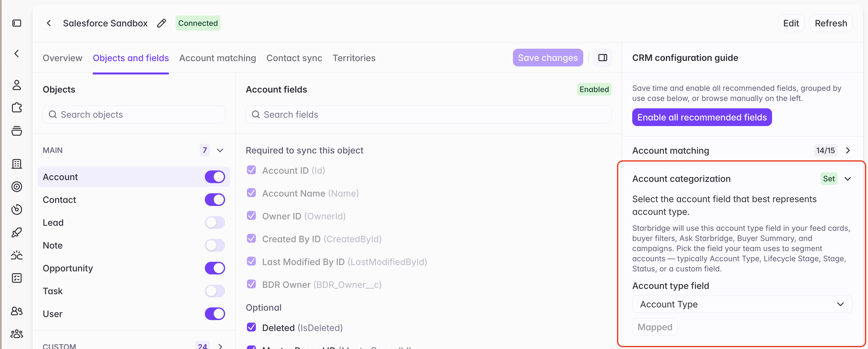Image resolution: width=868 pixels, height=349 pixels.
Task: Collapse the MAIN objects group
Action: click(x=220, y=150)
